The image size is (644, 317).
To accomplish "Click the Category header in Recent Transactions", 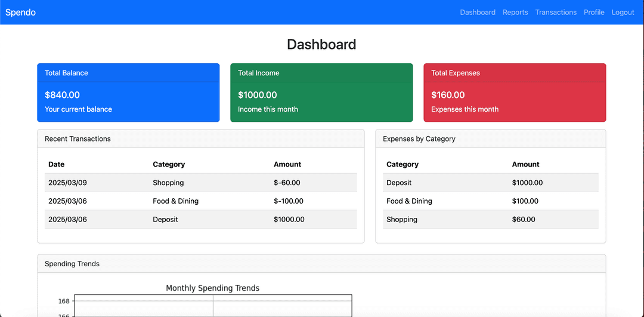I will [x=169, y=164].
